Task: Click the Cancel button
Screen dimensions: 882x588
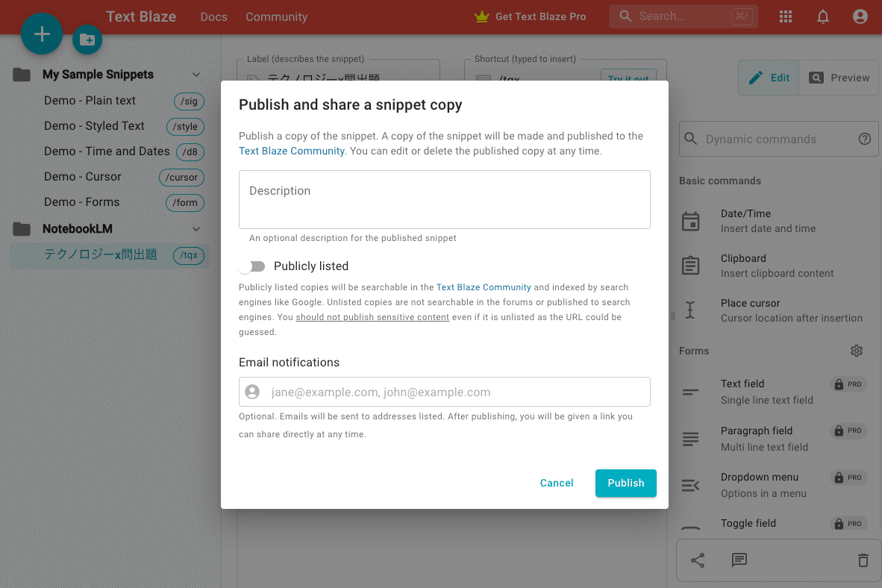Action: [557, 484]
